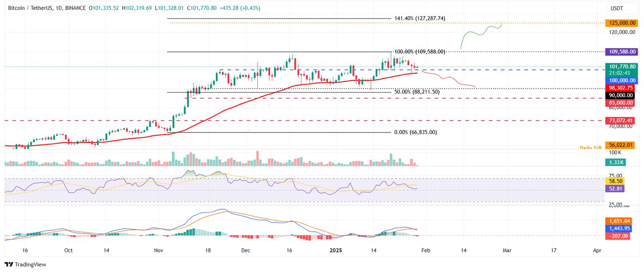This screenshot has height=272, width=644.
Task: Click the 100,000.00 blue price label
Action: coord(621,79)
